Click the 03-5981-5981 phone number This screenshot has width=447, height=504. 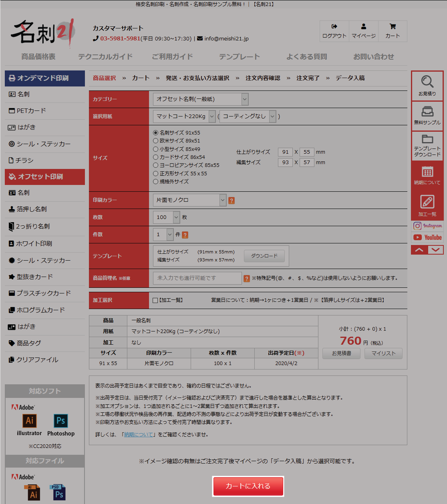(120, 38)
